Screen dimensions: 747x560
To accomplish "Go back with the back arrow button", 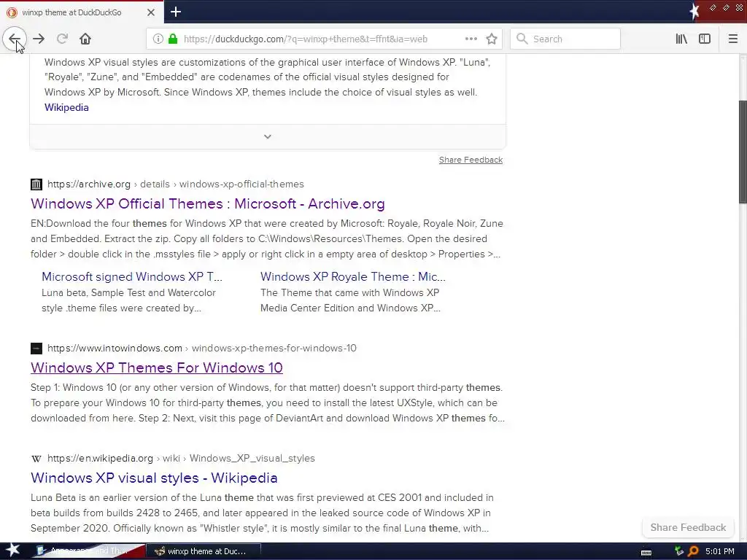I will [x=15, y=39].
